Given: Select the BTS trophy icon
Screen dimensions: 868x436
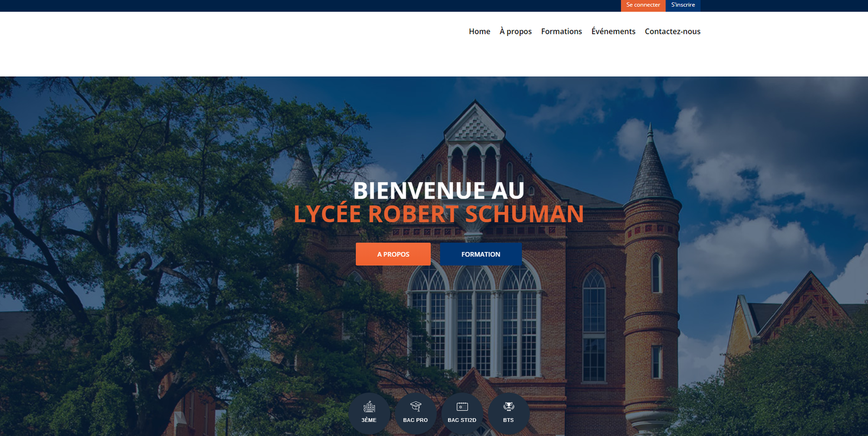Looking at the screenshot, I should (x=508, y=406).
